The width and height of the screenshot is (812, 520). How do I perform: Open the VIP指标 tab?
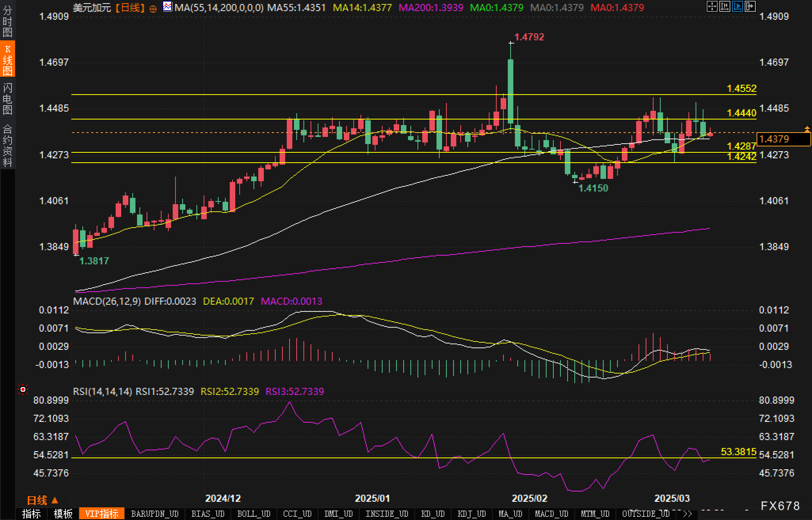102,514
